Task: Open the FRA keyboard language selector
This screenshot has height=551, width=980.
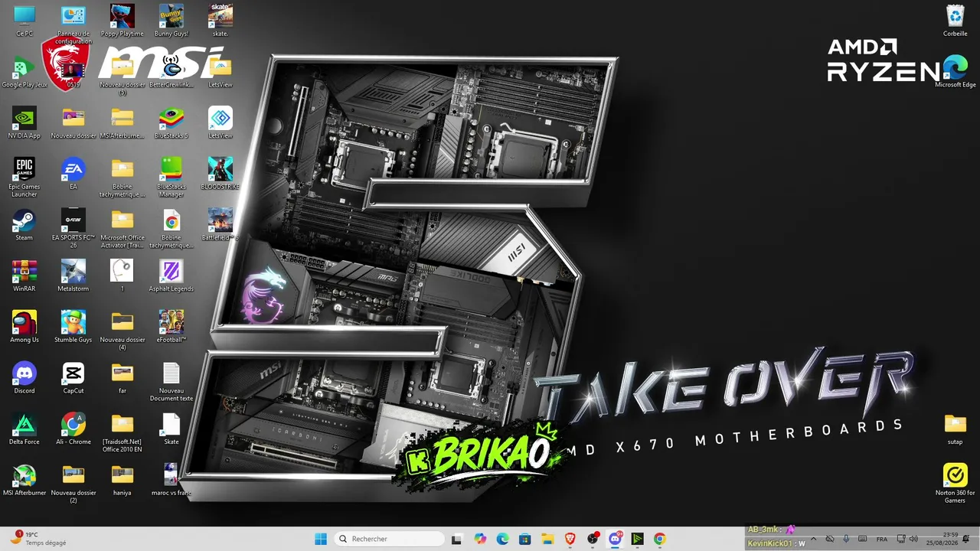Action: (882, 539)
